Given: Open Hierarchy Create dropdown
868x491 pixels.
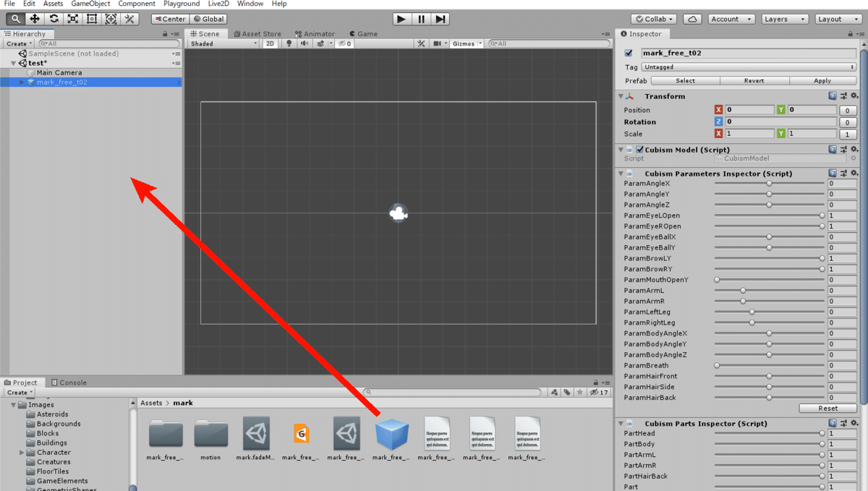Looking at the screenshot, I should (x=19, y=43).
